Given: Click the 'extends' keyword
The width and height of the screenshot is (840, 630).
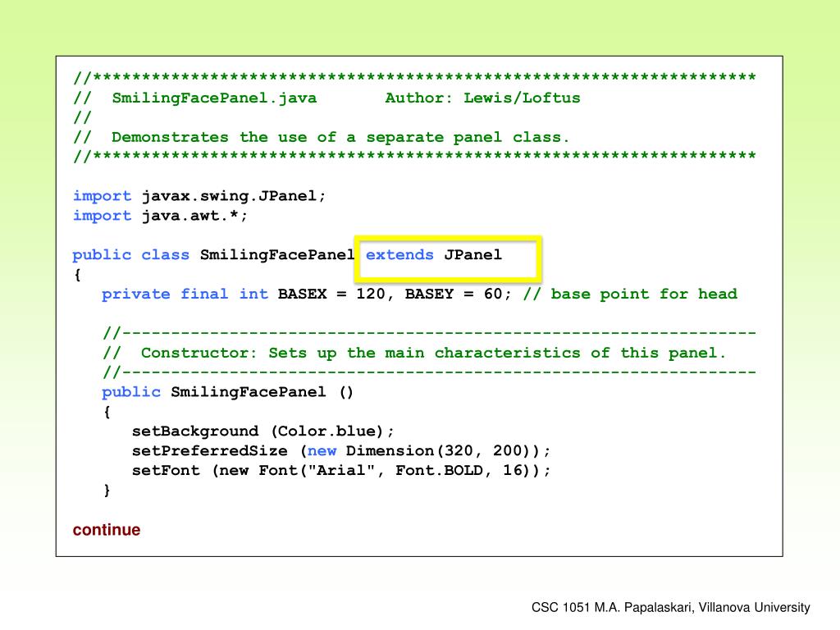Looking at the screenshot, I should pos(399,254).
